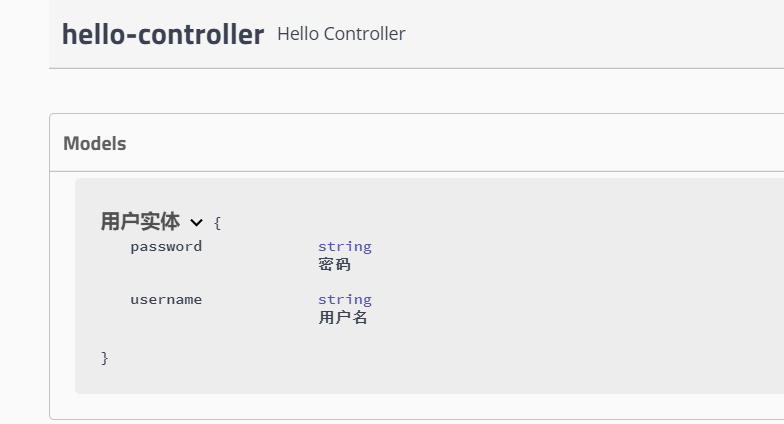Click the opening curly brace of 用户实体
This screenshot has height=424, width=784.
click(x=217, y=223)
